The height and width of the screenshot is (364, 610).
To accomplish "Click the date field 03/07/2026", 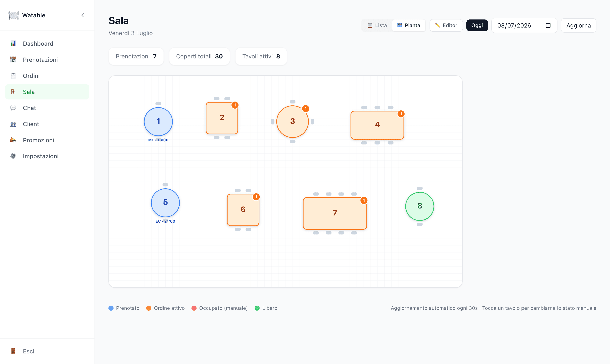I will click(524, 25).
